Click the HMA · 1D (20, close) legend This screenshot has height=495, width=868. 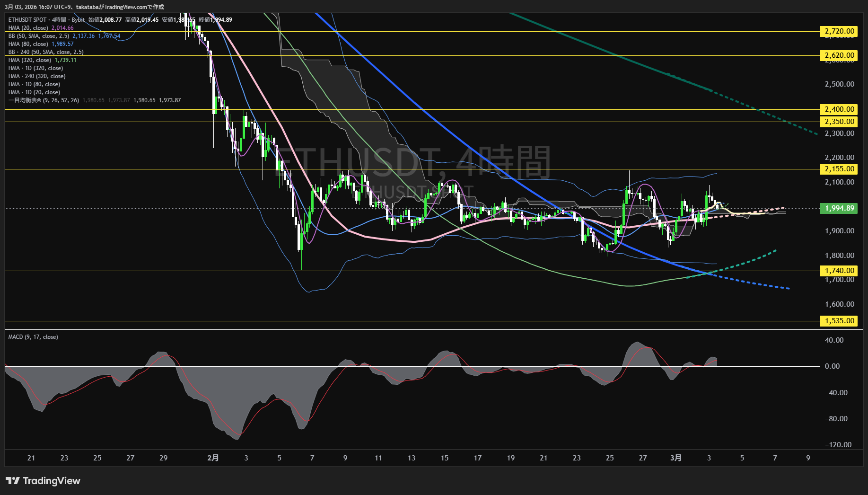(34, 92)
